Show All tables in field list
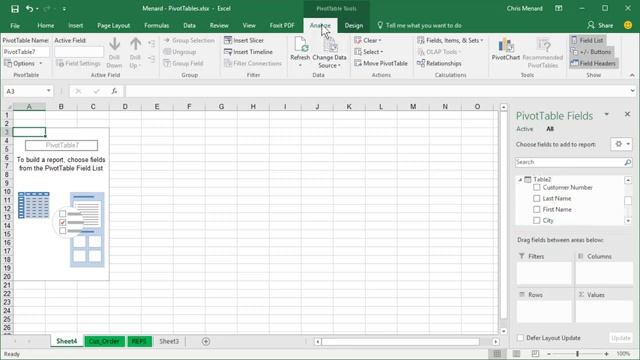This screenshot has width=640, height=360. [x=550, y=129]
